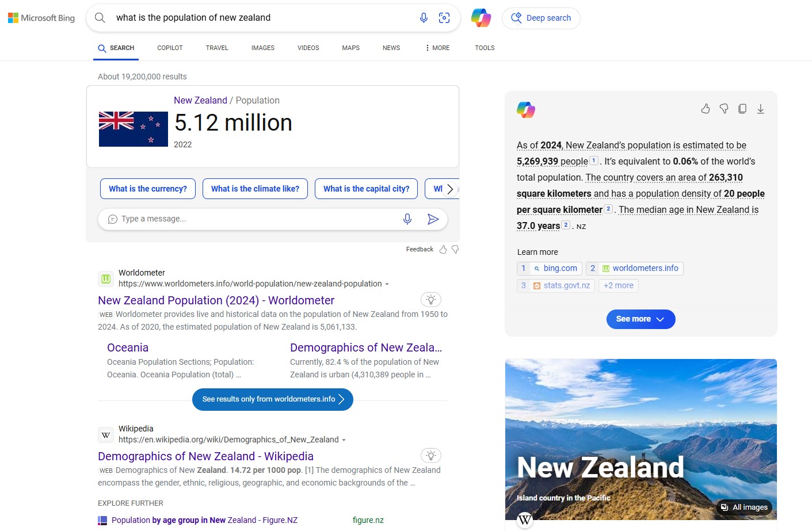The image size is (812, 531).
Task: Click the Worldometer favicon
Action: pyautogui.click(x=106, y=278)
